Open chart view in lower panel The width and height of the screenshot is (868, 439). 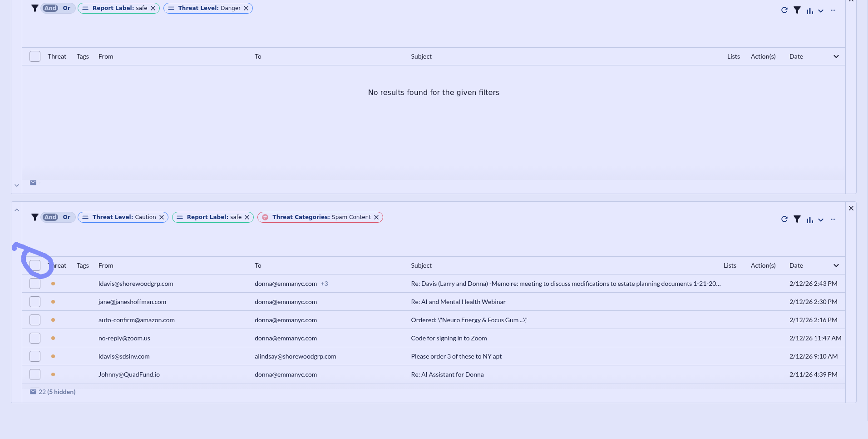pos(809,220)
